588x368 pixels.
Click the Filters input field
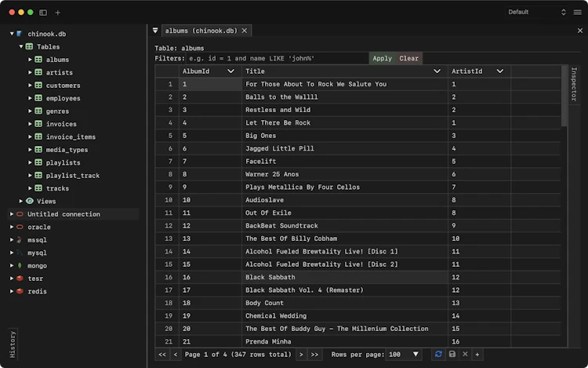[x=277, y=59]
